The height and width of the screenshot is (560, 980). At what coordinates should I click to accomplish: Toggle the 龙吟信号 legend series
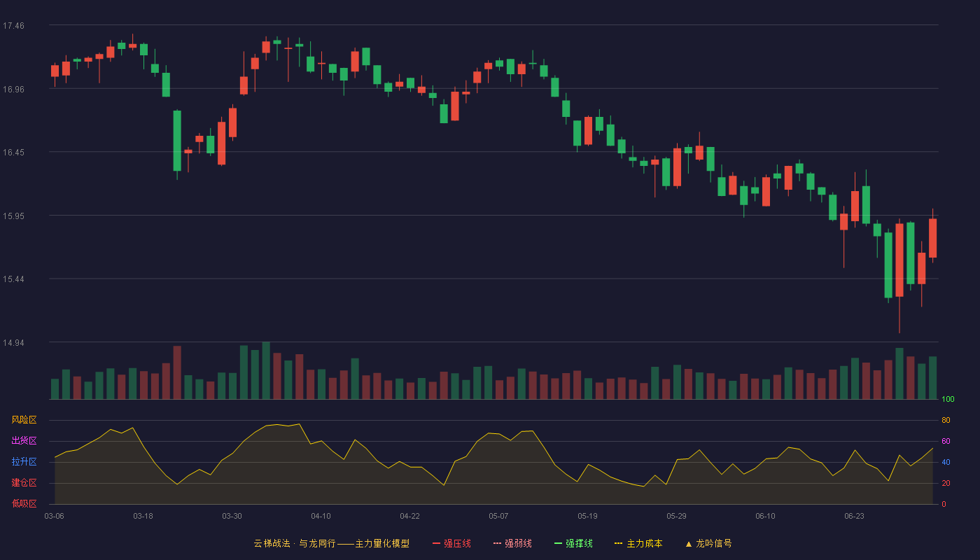pos(708,543)
